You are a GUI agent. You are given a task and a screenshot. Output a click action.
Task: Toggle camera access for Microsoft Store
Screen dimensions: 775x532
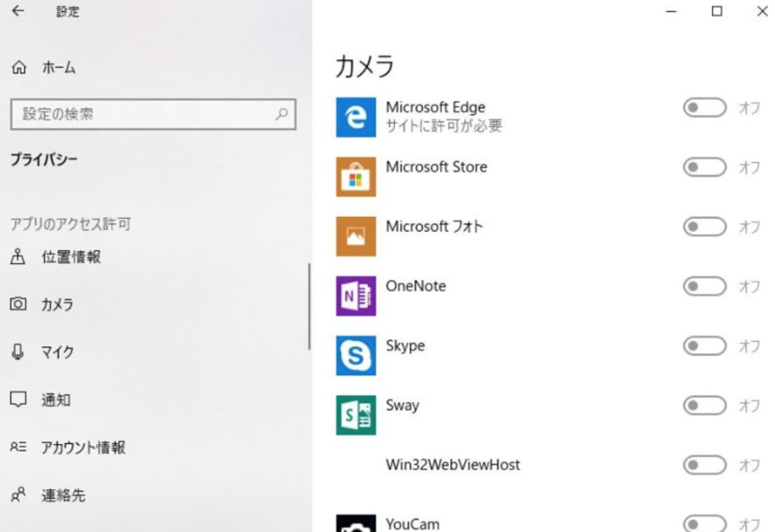[704, 168]
